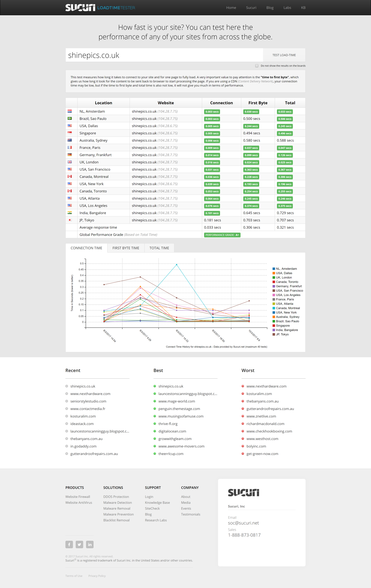Click the 0.729 secs total for India, Bangalore
The height and width of the screenshot is (588, 371).
[285, 213]
